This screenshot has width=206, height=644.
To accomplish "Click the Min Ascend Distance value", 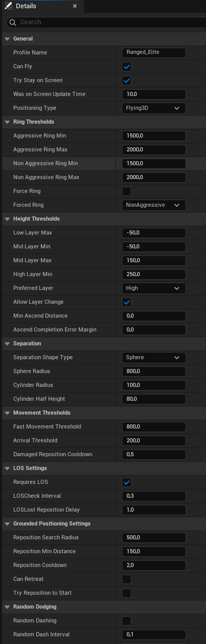I will (x=154, y=316).
